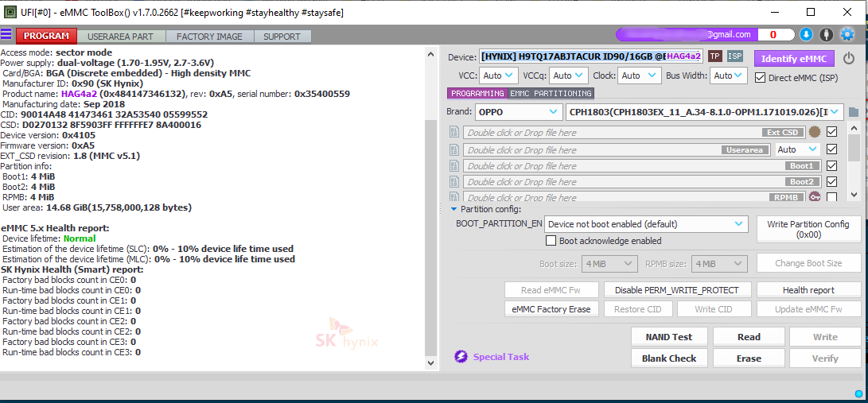
Task: Open the BOOT_PARTITION_EN dropdown
Action: pyautogui.click(x=646, y=224)
